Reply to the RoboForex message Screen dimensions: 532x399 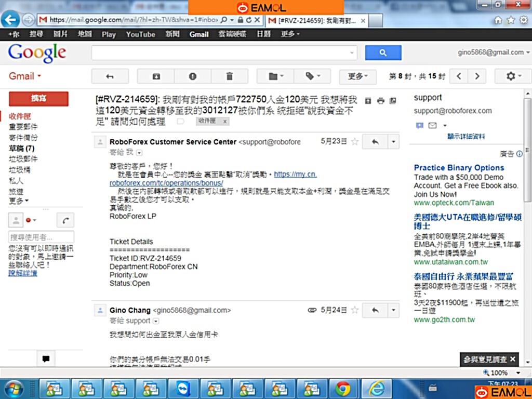click(x=375, y=142)
